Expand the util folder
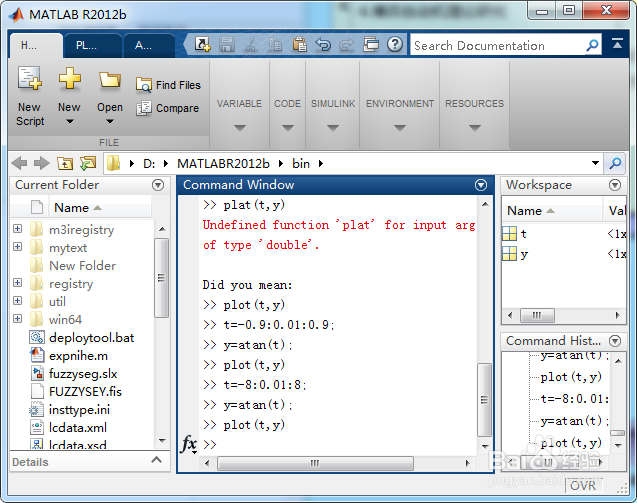Image resolution: width=637 pixels, height=503 pixels. [x=17, y=300]
